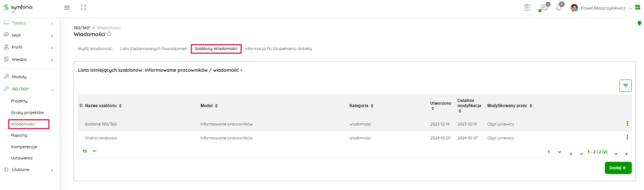Open the page number dropdown
Viewport: 644px width, 190px height.
554,152
